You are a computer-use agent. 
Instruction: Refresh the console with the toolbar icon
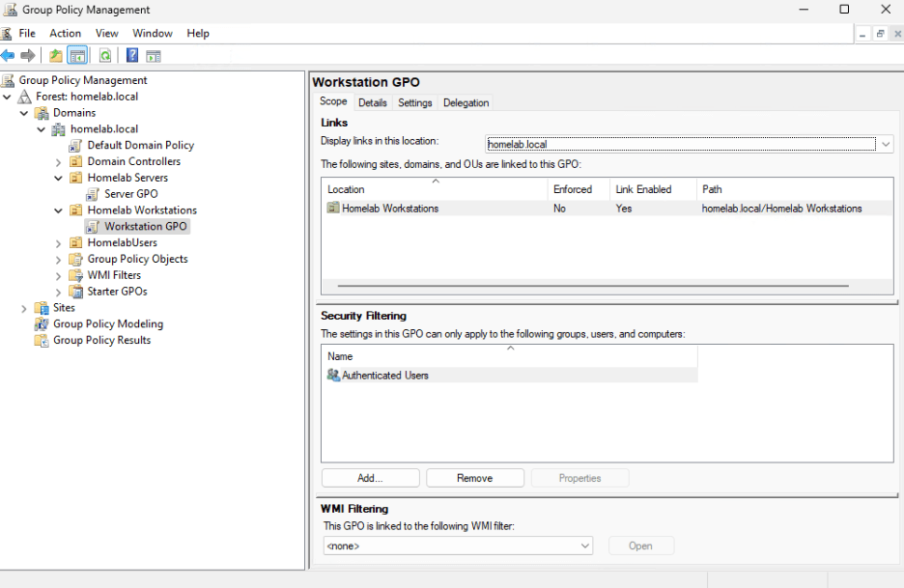(103, 55)
